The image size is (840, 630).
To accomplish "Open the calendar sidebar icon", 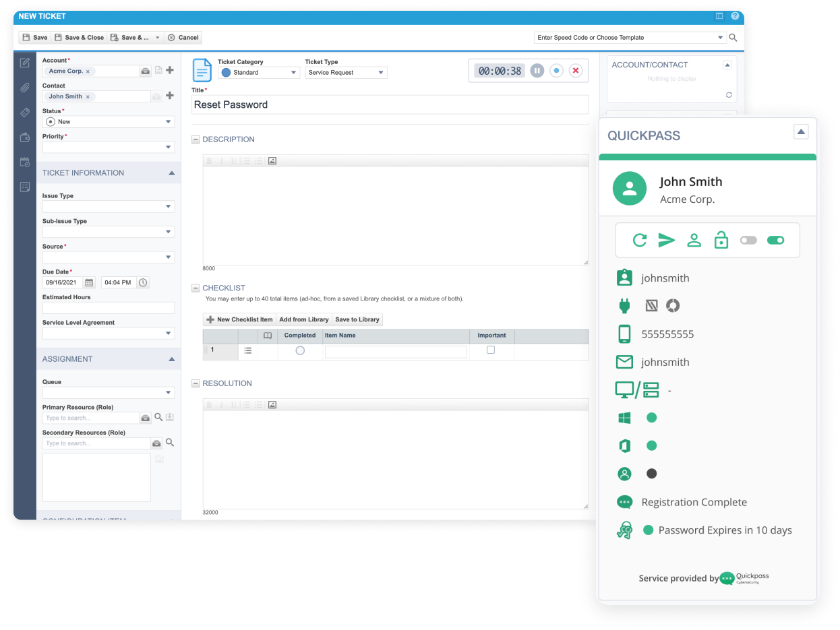I will (25, 162).
